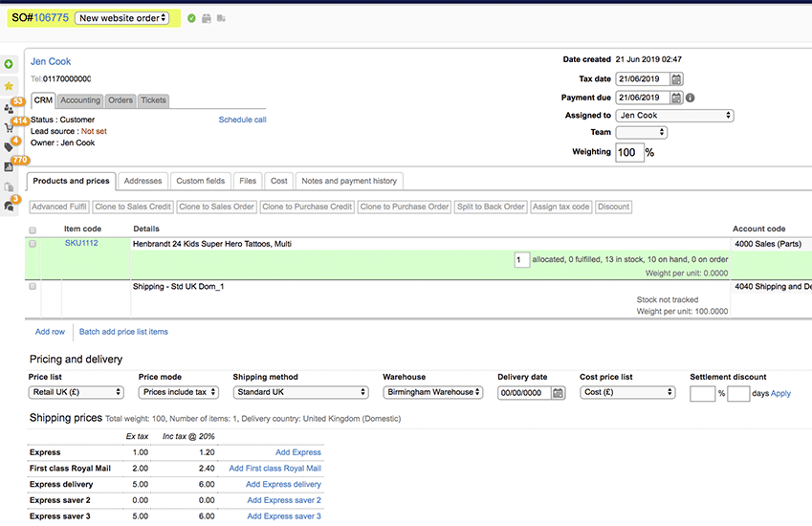This screenshot has width=812, height=526.
Task: Check the Shipping - Std UK row checkbox
Action: [x=33, y=287]
